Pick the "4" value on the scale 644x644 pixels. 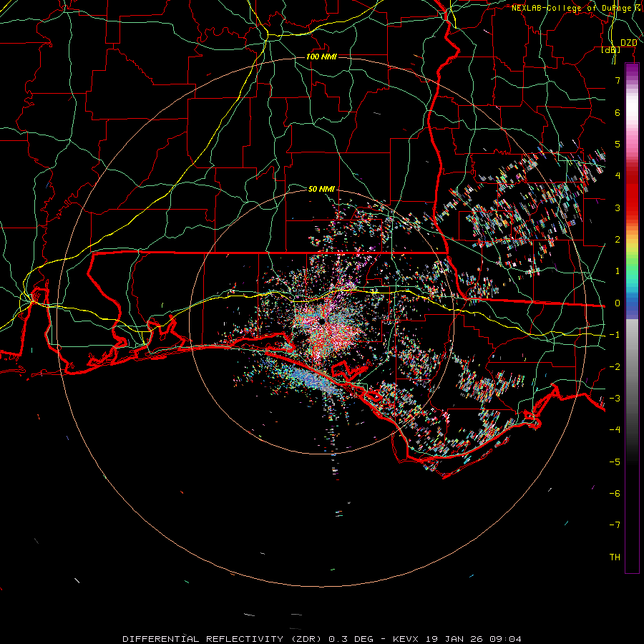(x=618, y=176)
